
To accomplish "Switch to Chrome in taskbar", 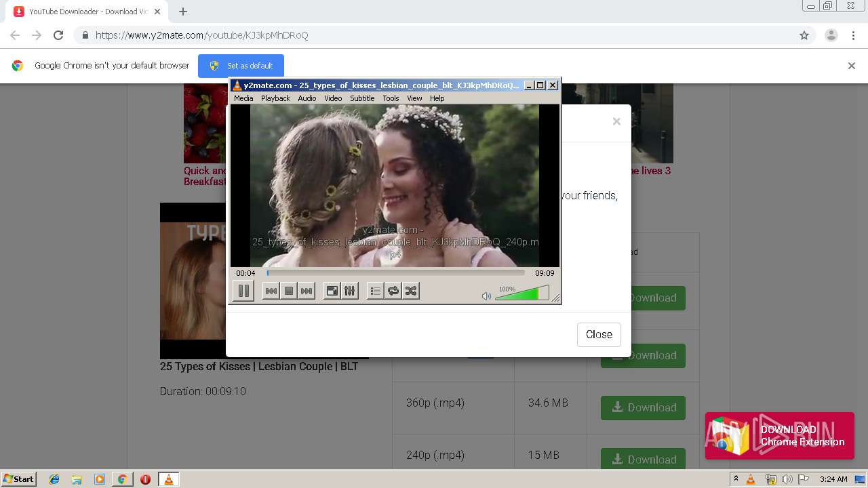I will point(122,479).
